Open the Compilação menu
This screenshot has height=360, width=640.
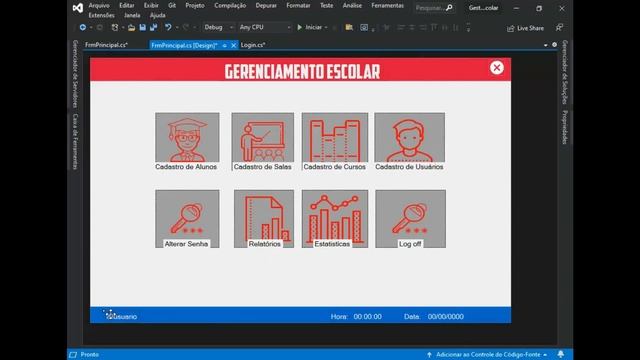(230, 6)
